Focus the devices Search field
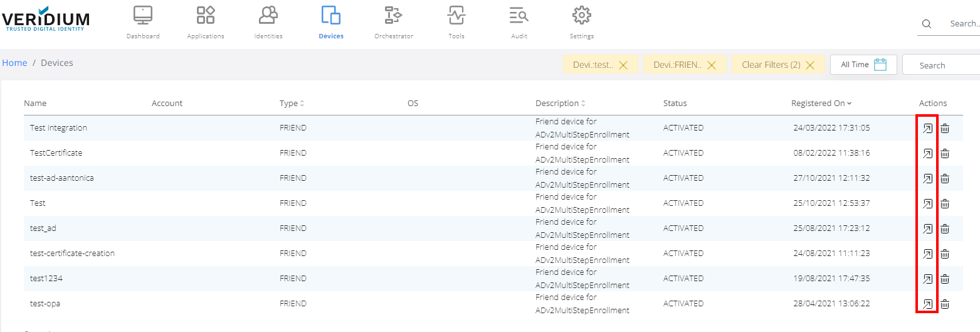 click(x=940, y=65)
